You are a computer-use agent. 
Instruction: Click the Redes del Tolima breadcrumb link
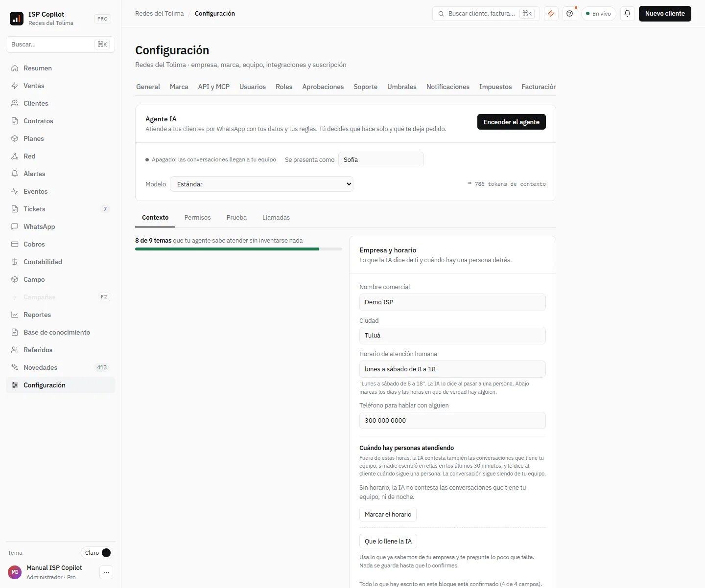[x=160, y=14]
